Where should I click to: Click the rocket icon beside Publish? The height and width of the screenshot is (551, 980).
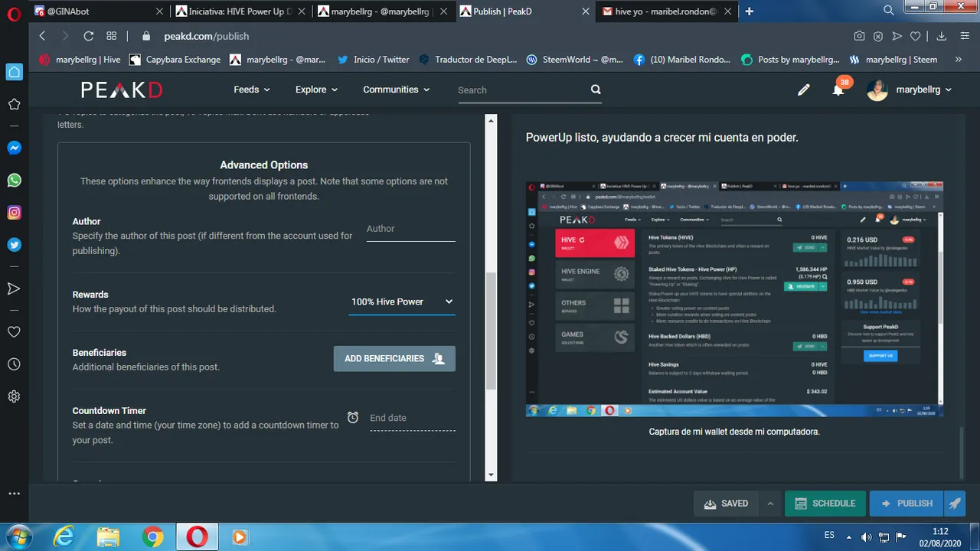(954, 504)
